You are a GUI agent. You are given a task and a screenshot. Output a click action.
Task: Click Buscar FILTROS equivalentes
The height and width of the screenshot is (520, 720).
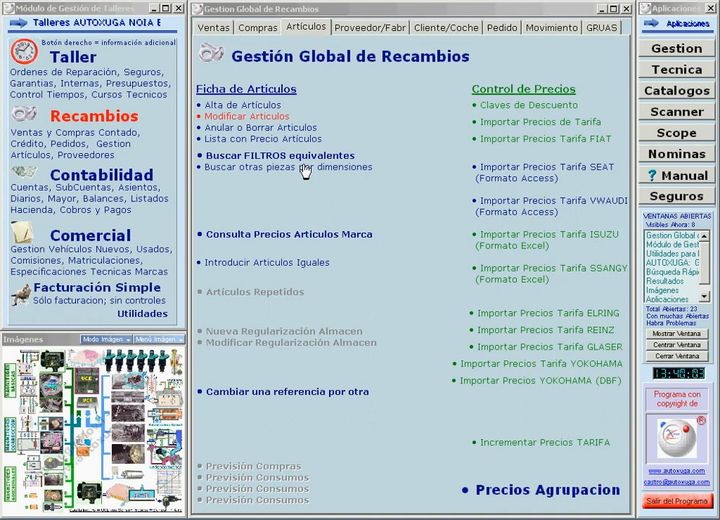280,156
